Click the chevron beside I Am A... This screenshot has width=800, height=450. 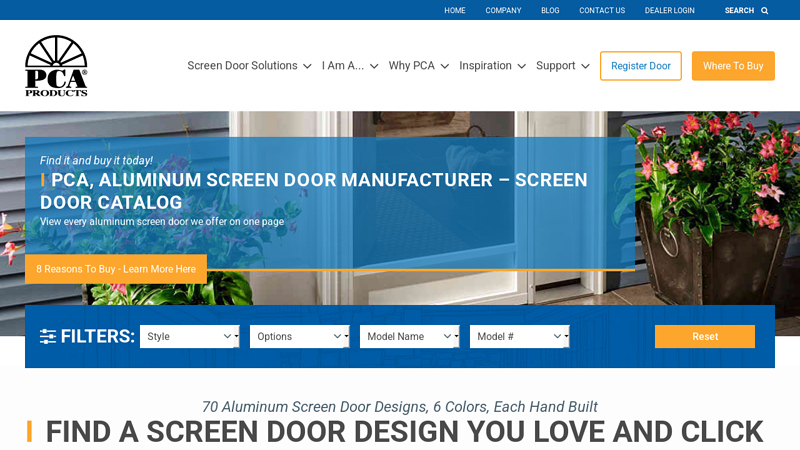374,66
